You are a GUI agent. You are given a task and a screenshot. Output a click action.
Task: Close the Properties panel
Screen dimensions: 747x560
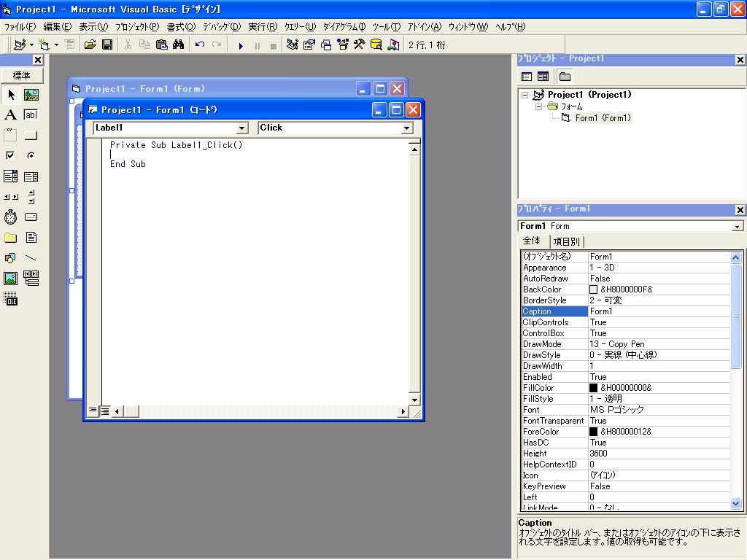click(740, 209)
